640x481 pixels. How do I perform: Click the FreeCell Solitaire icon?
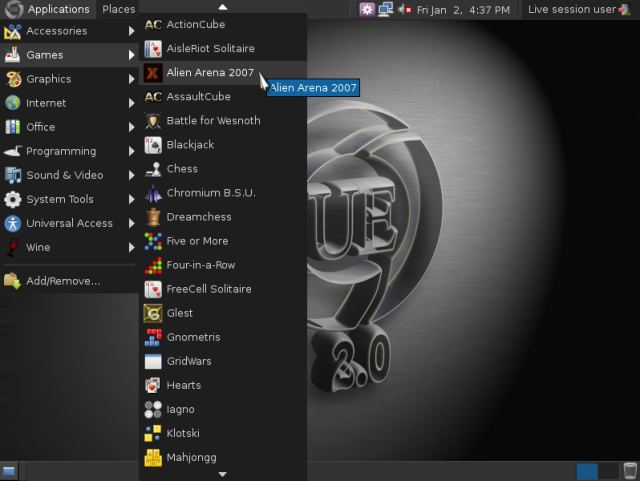point(153,289)
